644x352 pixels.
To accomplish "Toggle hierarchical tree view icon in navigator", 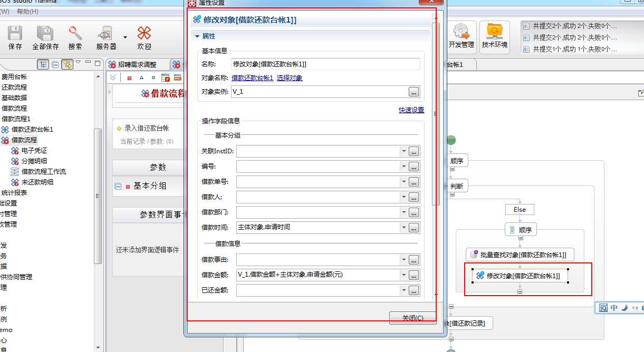I will (x=42, y=64).
